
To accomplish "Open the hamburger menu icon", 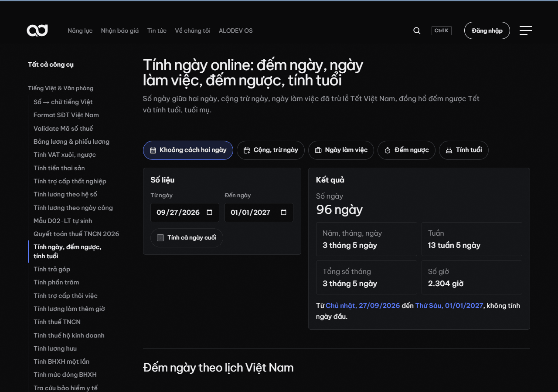I will coord(526,30).
